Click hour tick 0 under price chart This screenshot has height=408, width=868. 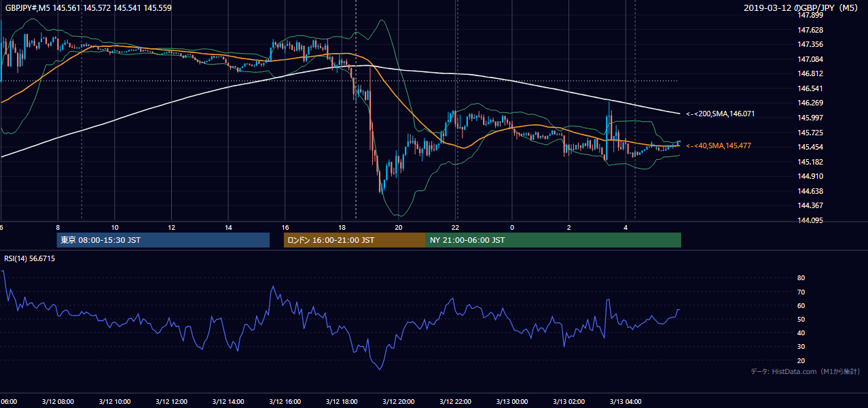513,228
